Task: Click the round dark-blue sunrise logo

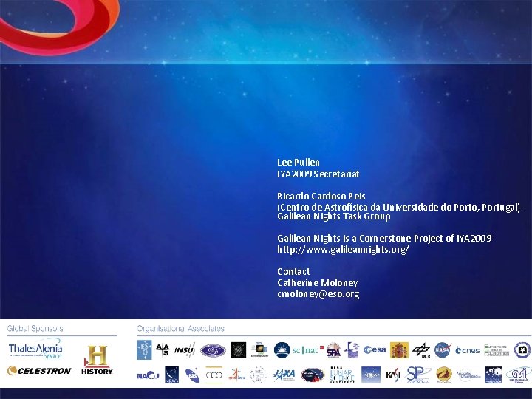Action: (x=282, y=350)
